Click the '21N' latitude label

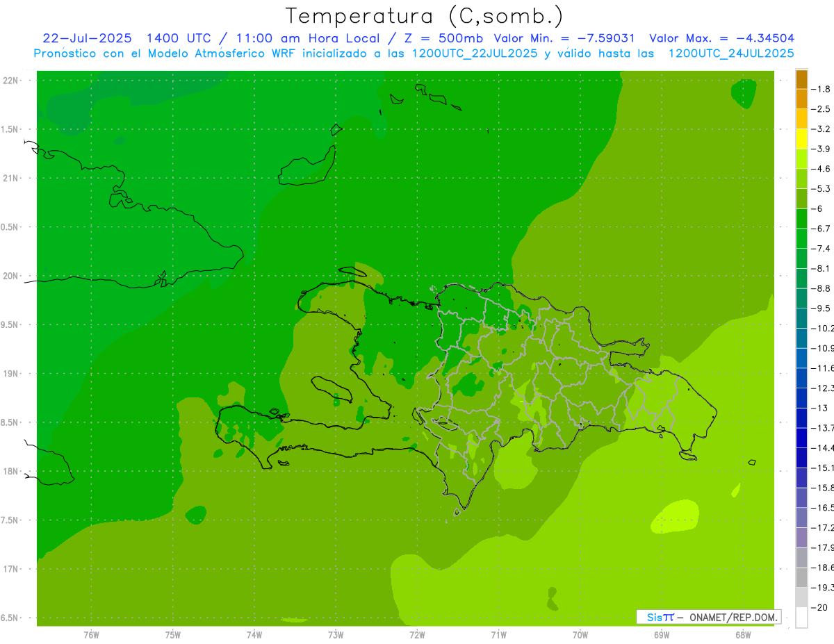tap(10, 179)
